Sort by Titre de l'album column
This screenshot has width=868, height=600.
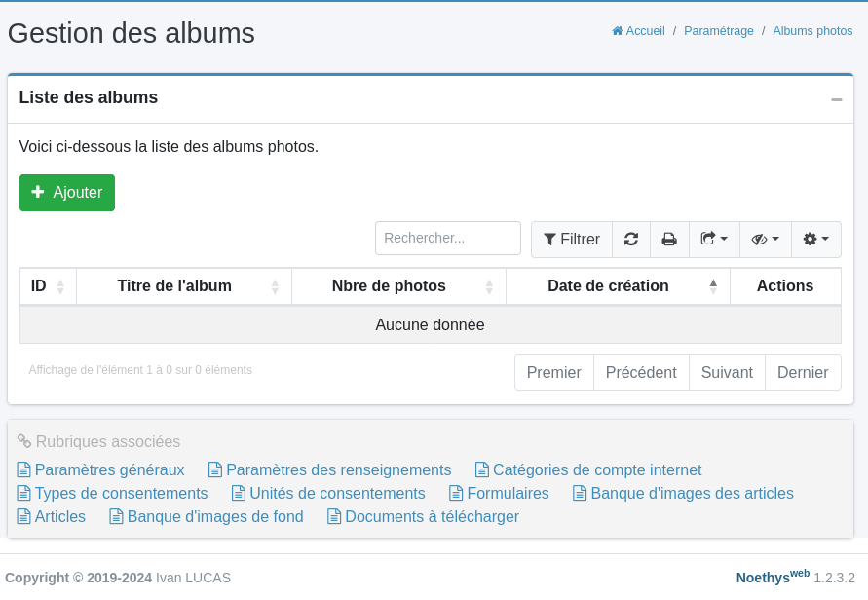[x=184, y=286]
